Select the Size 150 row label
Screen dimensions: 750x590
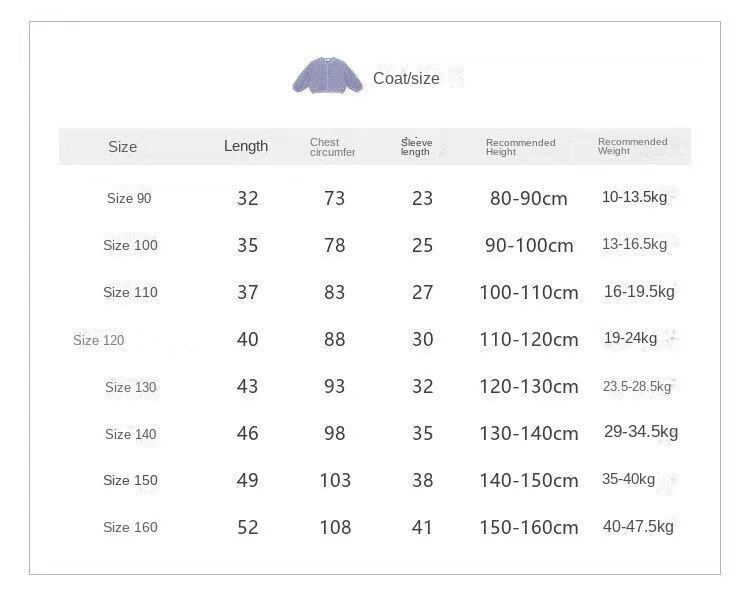click(x=130, y=480)
